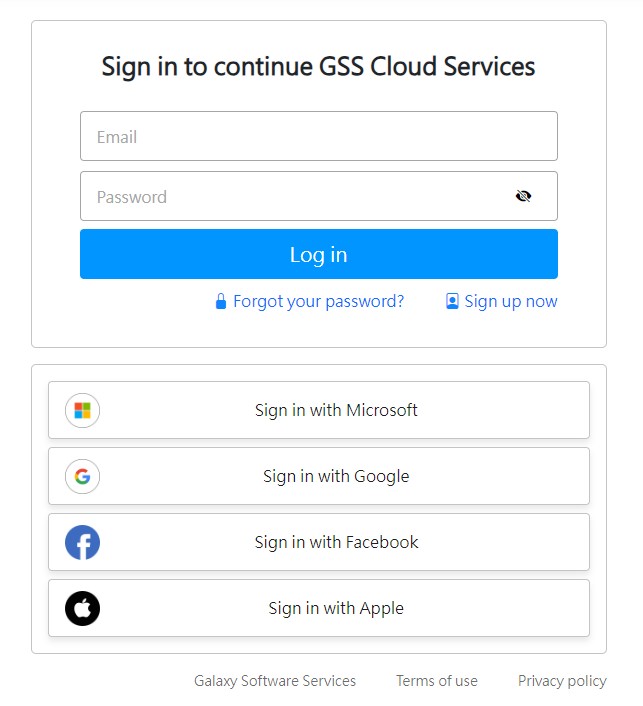This screenshot has width=643, height=706.
Task: Click the sign-in page heading text
Action: point(318,67)
